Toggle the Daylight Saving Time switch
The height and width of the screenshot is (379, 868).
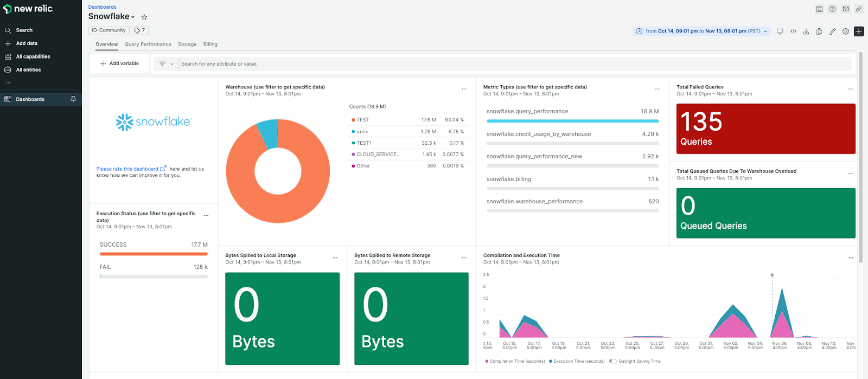[612, 361]
